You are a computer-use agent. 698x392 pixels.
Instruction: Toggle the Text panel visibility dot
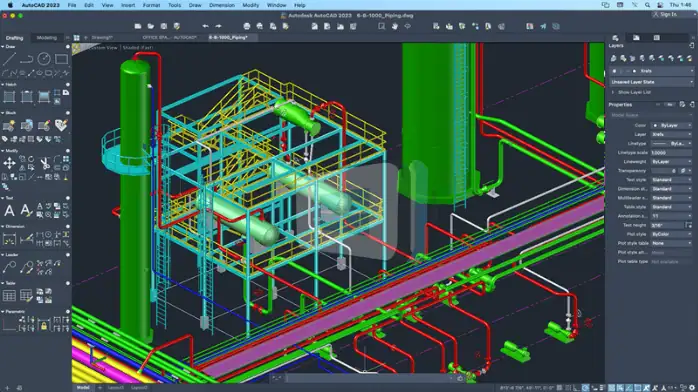68,198
